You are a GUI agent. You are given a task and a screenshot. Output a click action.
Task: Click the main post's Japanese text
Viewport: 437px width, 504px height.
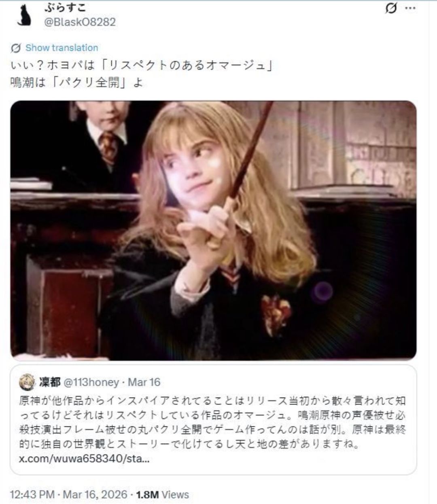coord(142,74)
